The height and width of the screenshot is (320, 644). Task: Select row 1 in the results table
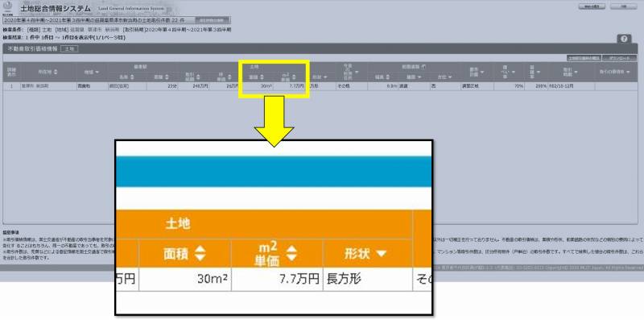click(320, 87)
